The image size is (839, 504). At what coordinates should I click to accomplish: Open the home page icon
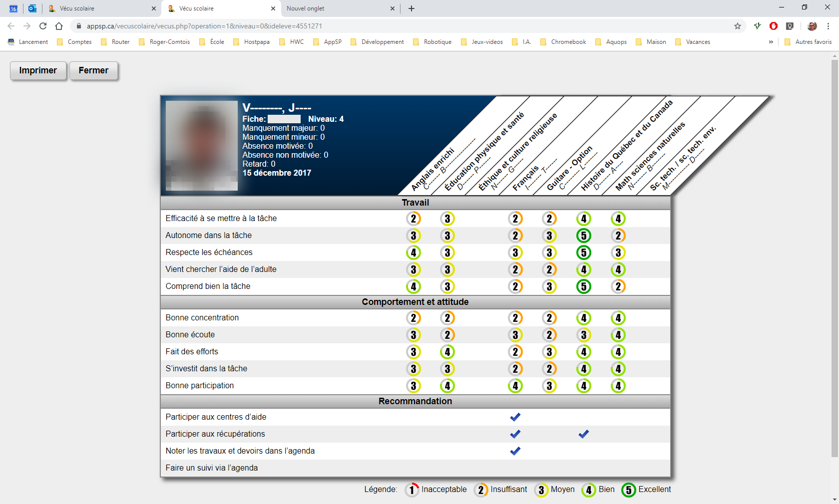click(59, 26)
